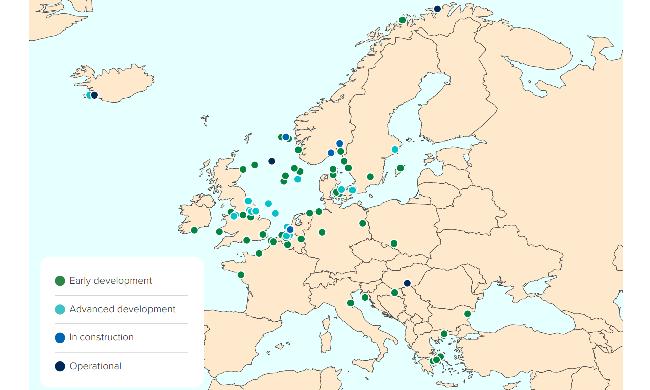Click the Operational dot in northernmost Norway

[x=437, y=9]
